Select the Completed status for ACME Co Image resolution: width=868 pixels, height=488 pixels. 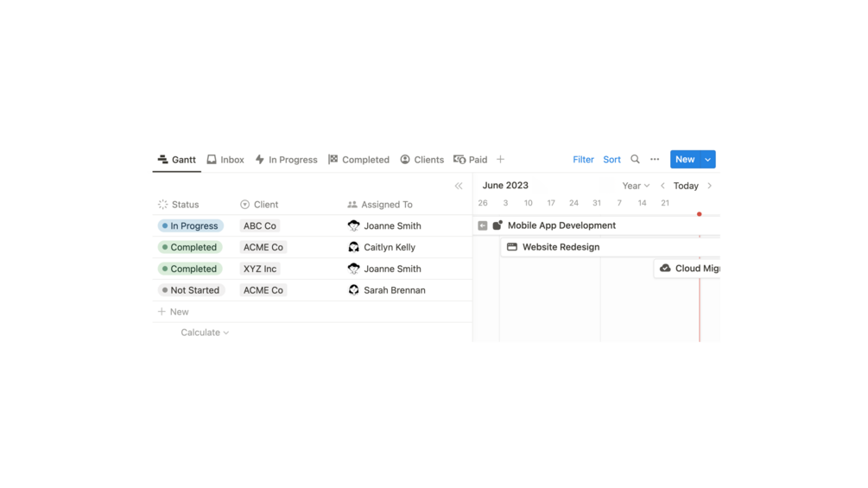pyautogui.click(x=190, y=247)
